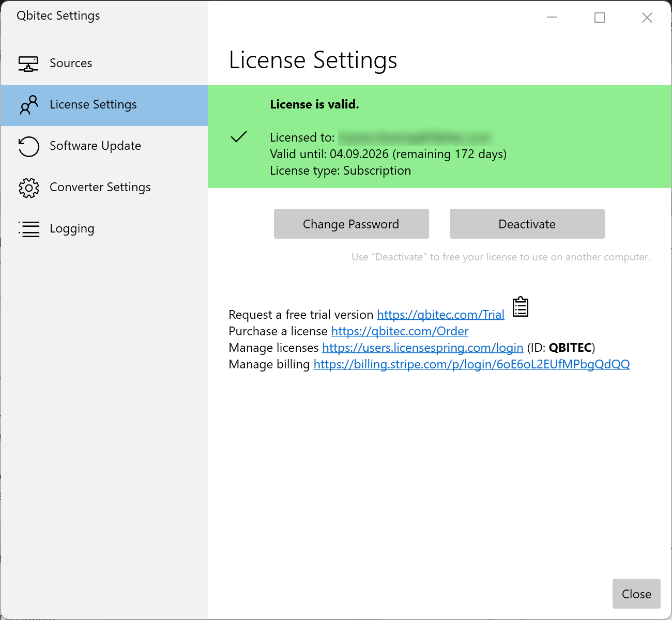Follow the qbitec.com/Order purchase link
Image resolution: width=672 pixels, height=620 pixels.
coord(400,331)
